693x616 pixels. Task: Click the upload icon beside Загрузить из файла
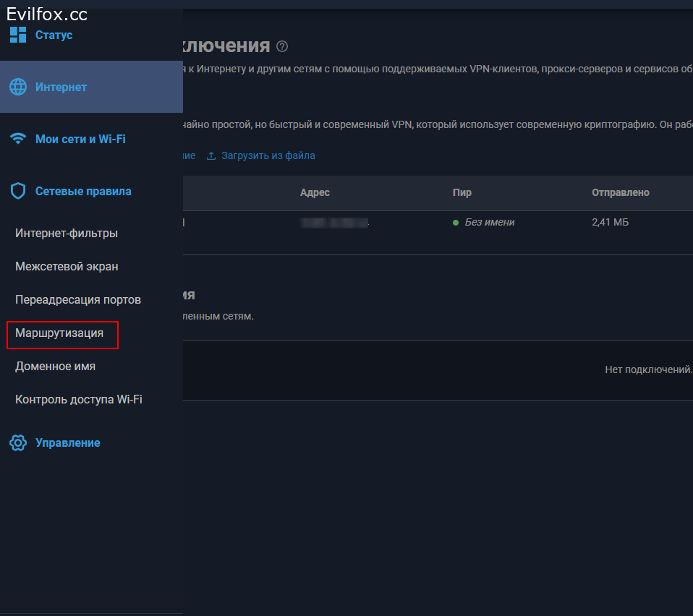211,156
